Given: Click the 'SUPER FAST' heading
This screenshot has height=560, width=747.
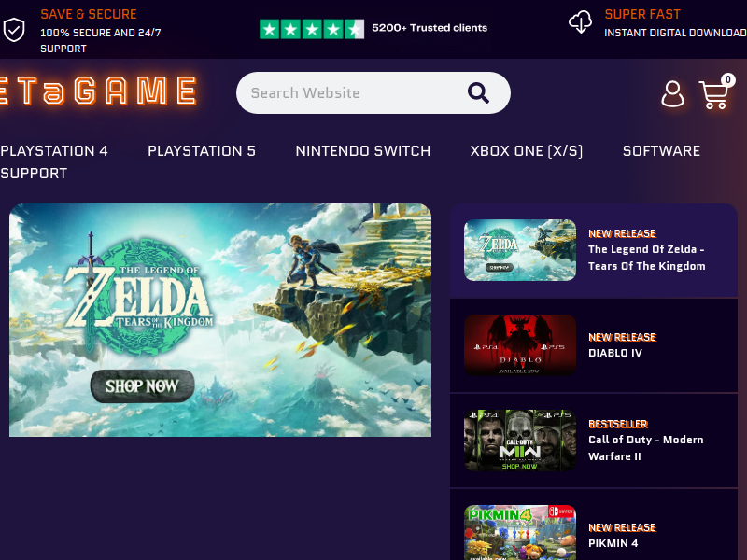Looking at the screenshot, I should [x=642, y=14].
